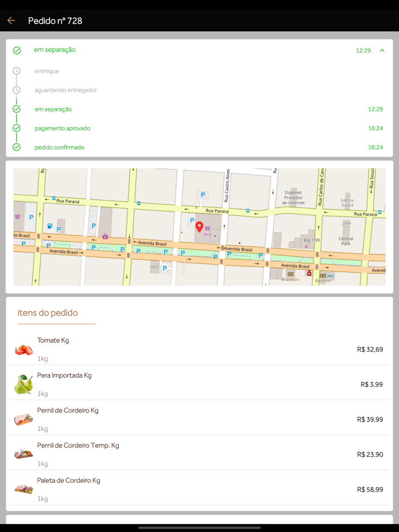Open the Paleta de Cordeiro Kg image
The image size is (399, 532).
point(23,489)
